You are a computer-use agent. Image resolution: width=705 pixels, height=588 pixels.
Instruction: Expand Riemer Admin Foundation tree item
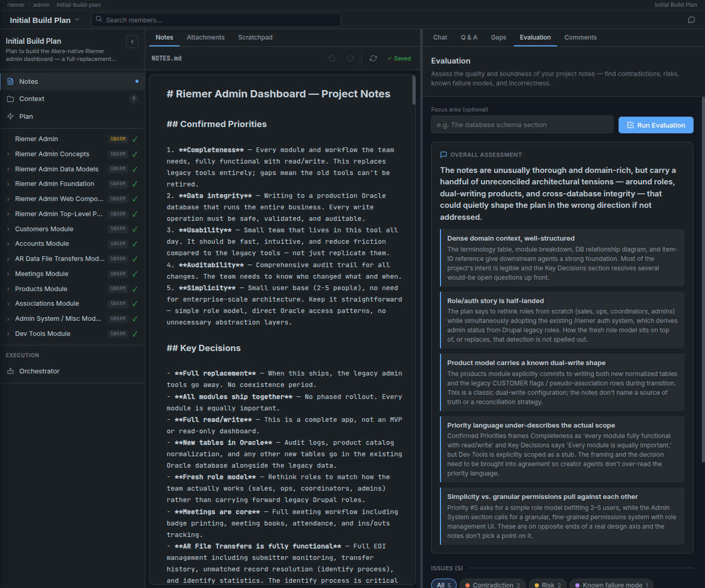pyautogui.click(x=8, y=184)
